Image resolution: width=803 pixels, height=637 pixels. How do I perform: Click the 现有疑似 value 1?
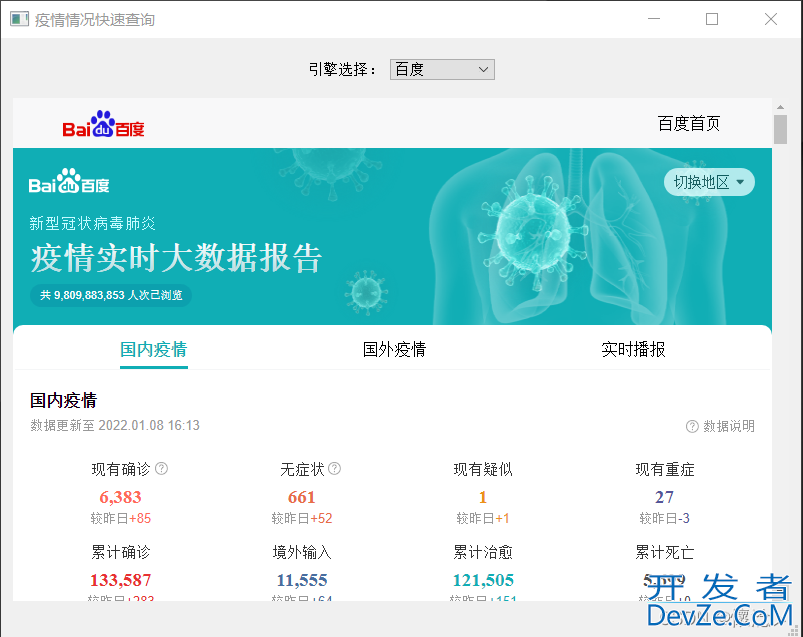pos(482,497)
